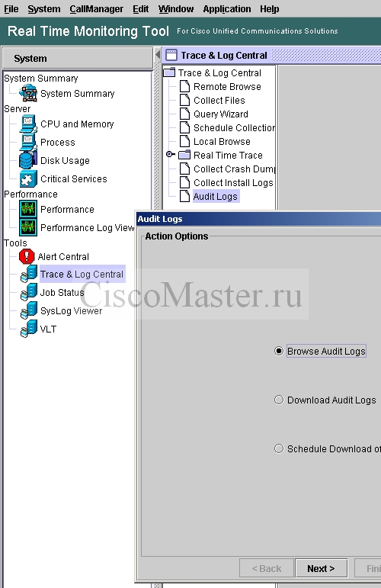This screenshot has width=381, height=588.
Task: Click the Performance graph icon
Action: (x=28, y=209)
